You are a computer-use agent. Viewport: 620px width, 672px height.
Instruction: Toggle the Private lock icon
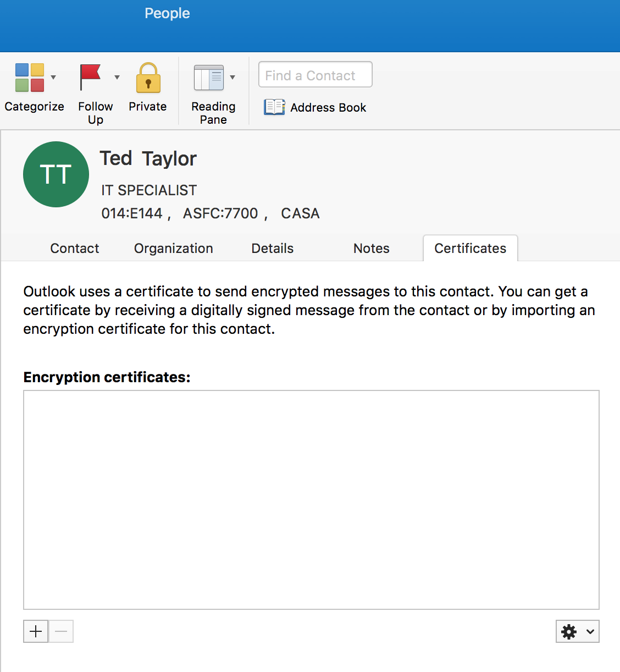tap(148, 78)
